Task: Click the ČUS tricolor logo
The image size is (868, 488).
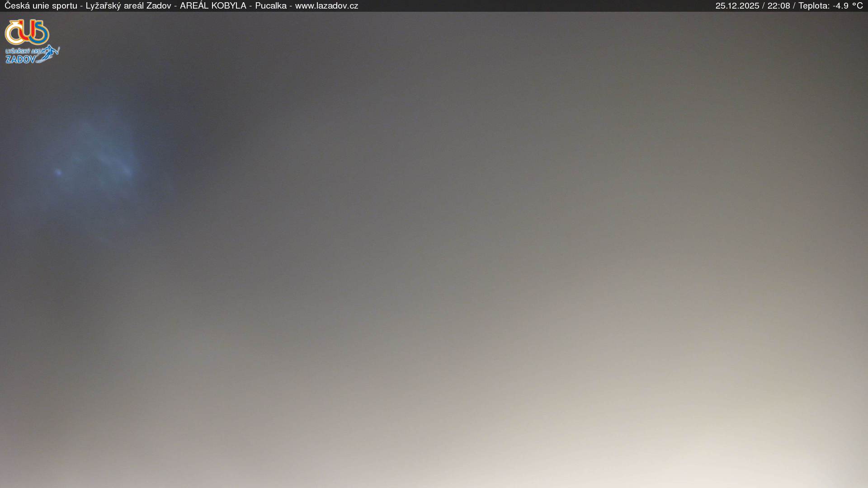Action: [x=27, y=32]
